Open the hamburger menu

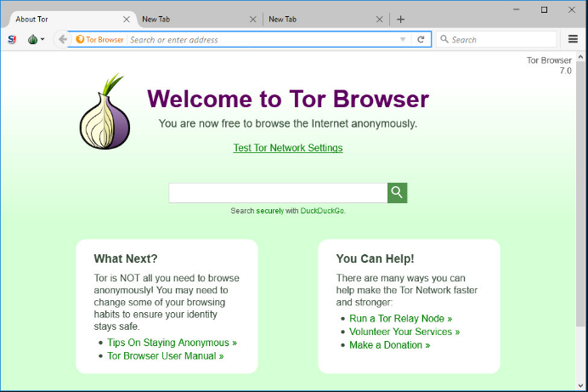[573, 39]
